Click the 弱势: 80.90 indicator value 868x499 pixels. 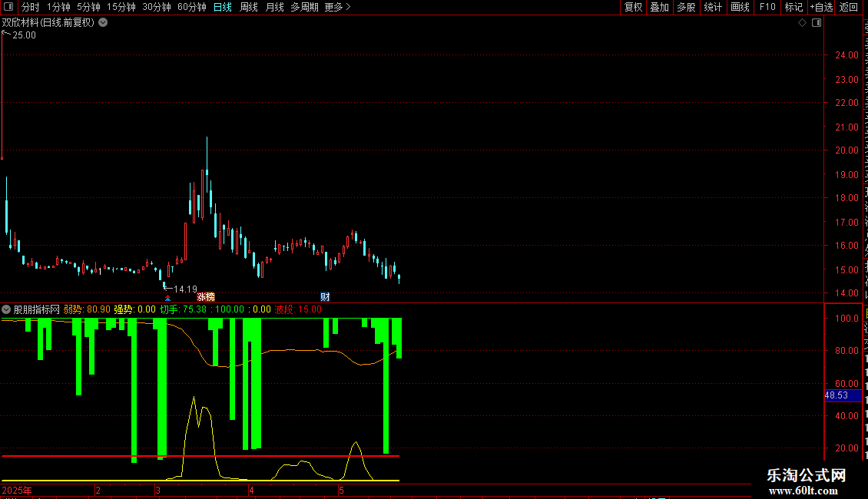click(x=86, y=309)
